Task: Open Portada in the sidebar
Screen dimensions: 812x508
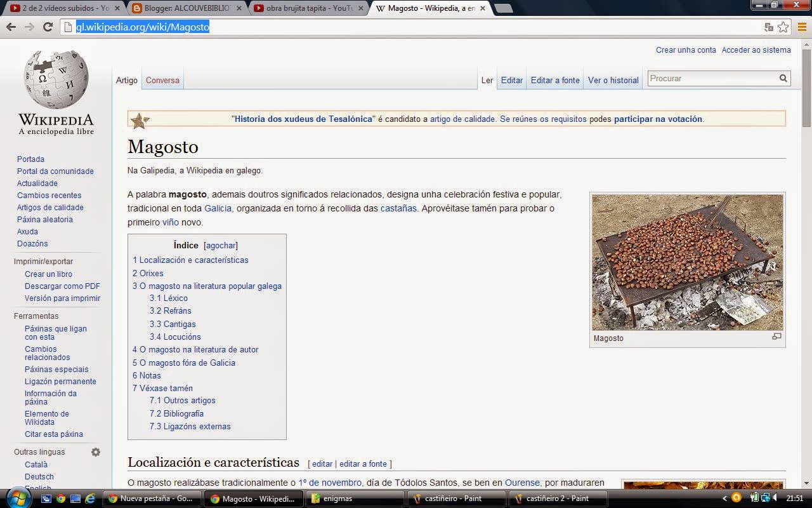Action: coord(30,159)
